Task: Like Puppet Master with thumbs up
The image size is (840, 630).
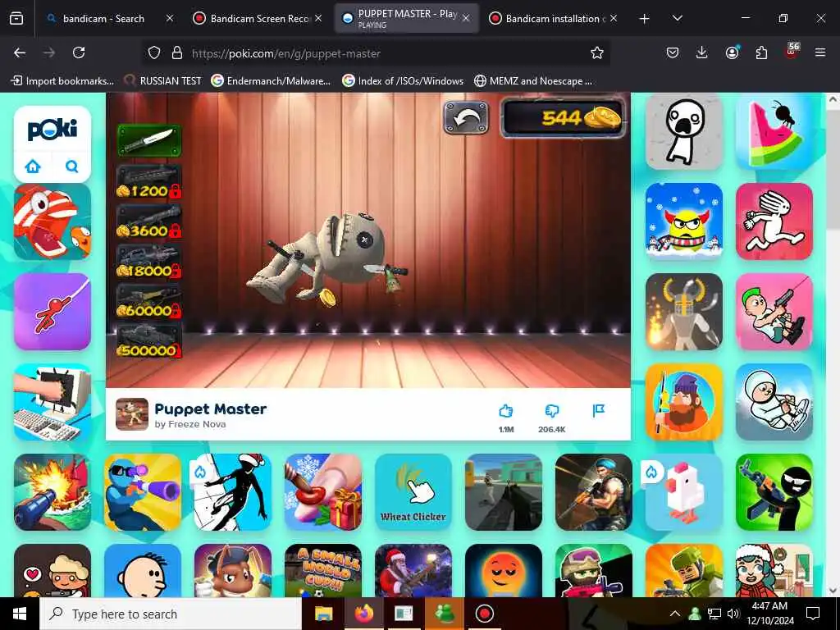Action: point(506,411)
